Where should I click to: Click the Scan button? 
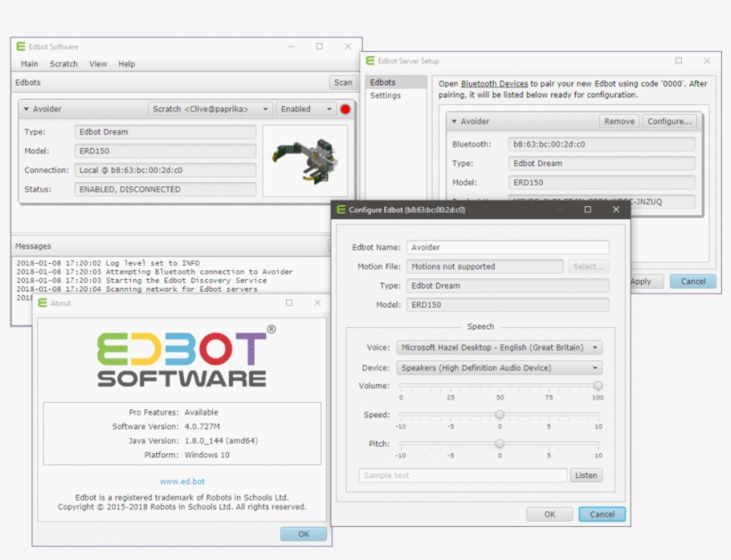343,83
